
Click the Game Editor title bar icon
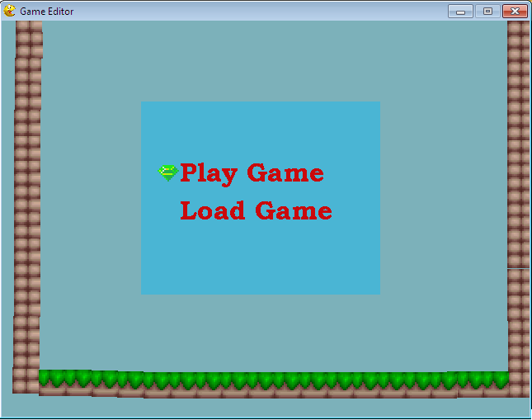point(10,11)
